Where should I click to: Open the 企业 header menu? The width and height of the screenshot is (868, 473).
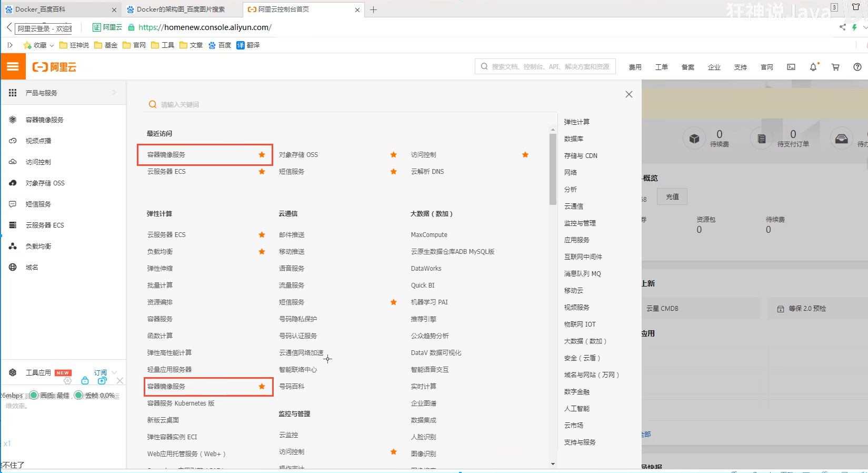(714, 67)
